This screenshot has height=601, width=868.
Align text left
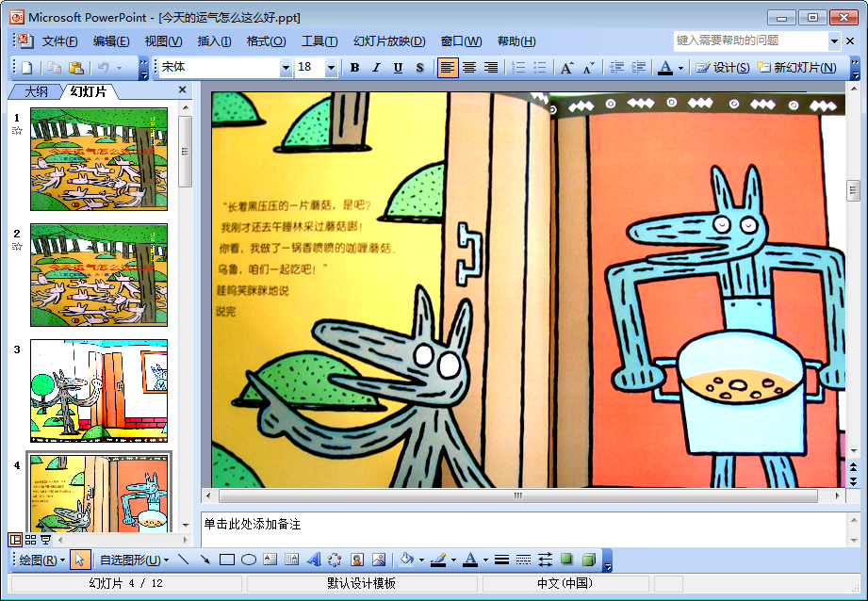448,68
